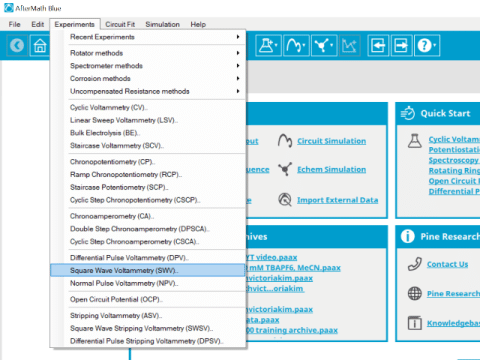Viewport: 480px width, 360px height.
Task: Open the Circuit Fit menu
Action: point(120,24)
